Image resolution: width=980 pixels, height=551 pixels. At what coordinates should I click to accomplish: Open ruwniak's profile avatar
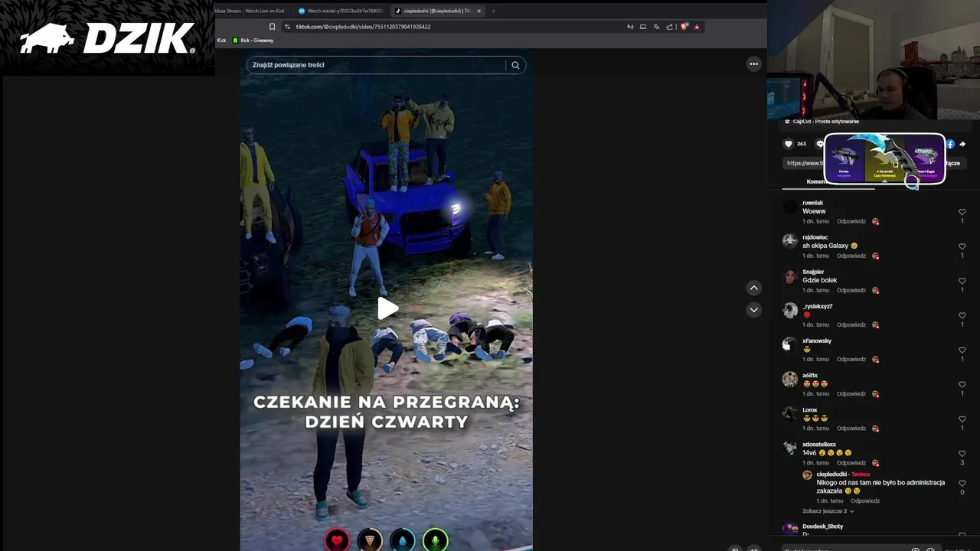[x=790, y=207]
